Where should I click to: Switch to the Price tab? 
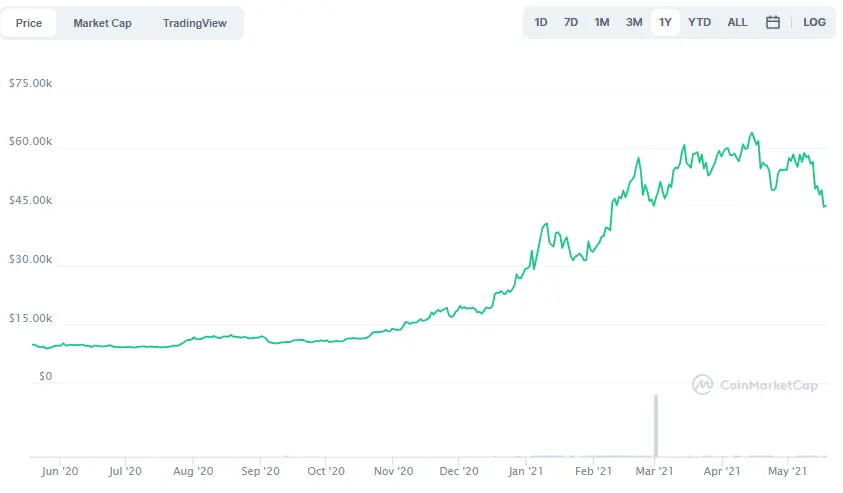pos(28,23)
